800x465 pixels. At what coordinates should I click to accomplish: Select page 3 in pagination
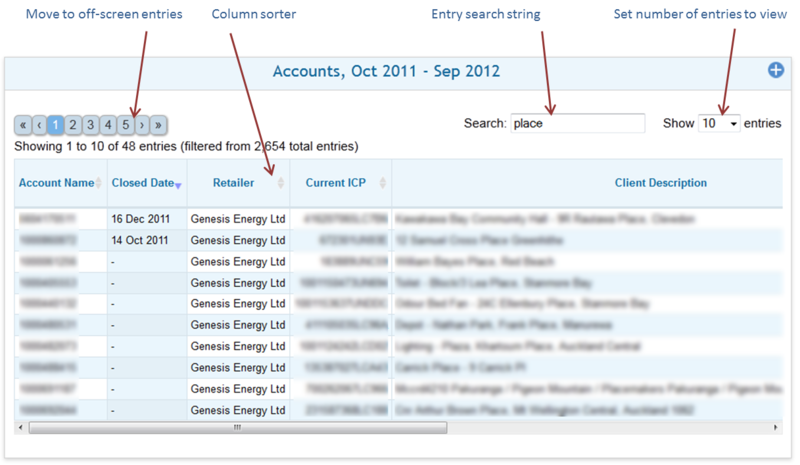click(x=90, y=125)
